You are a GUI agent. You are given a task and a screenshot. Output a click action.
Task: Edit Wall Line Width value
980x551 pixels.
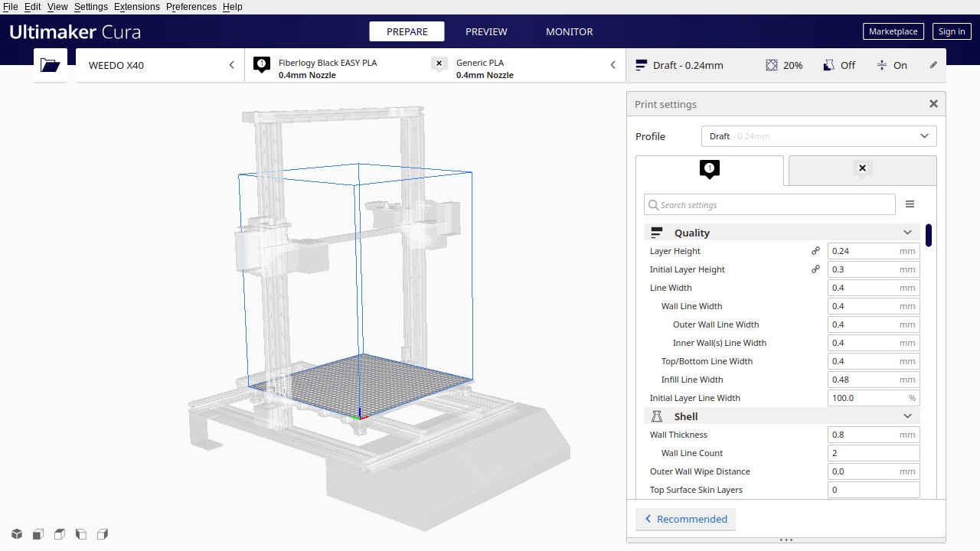874,306
